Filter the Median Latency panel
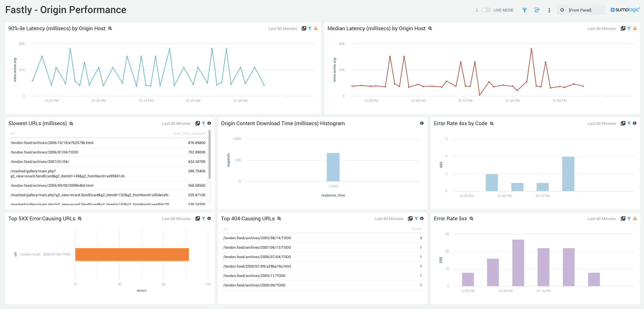 point(629,28)
